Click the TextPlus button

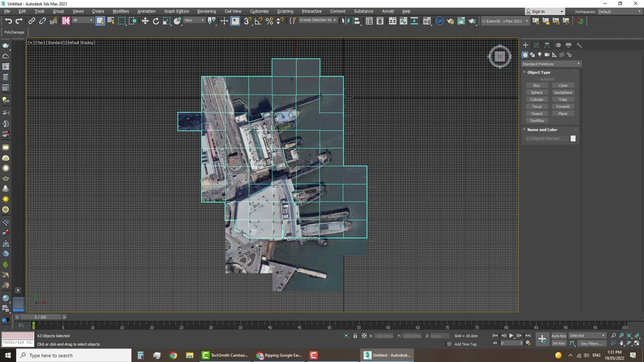536,121
